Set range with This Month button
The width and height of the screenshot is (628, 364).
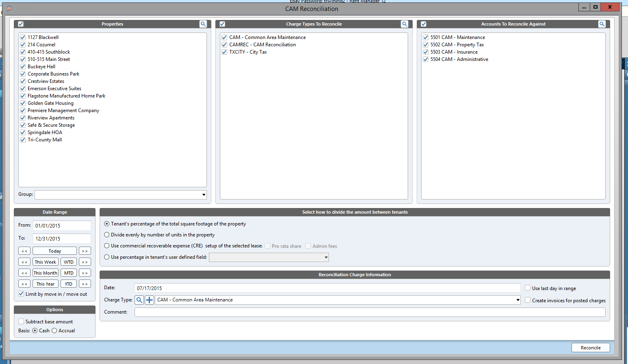[46, 273]
